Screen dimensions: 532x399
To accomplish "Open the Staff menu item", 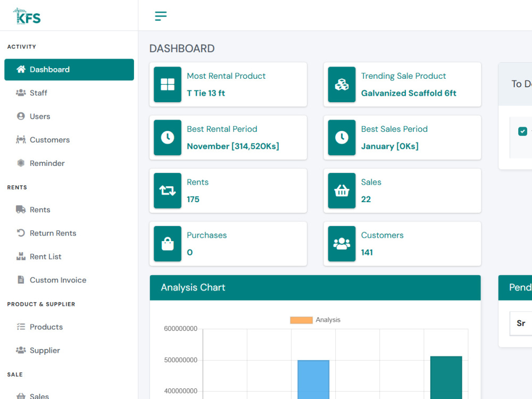I will point(69,93).
